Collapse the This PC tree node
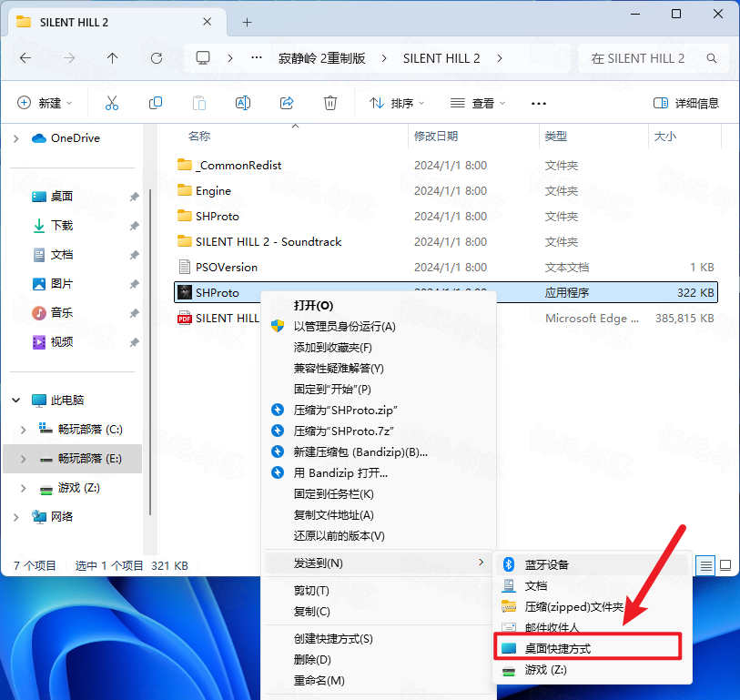The height and width of the screenshot is (700, 740). 16,401
